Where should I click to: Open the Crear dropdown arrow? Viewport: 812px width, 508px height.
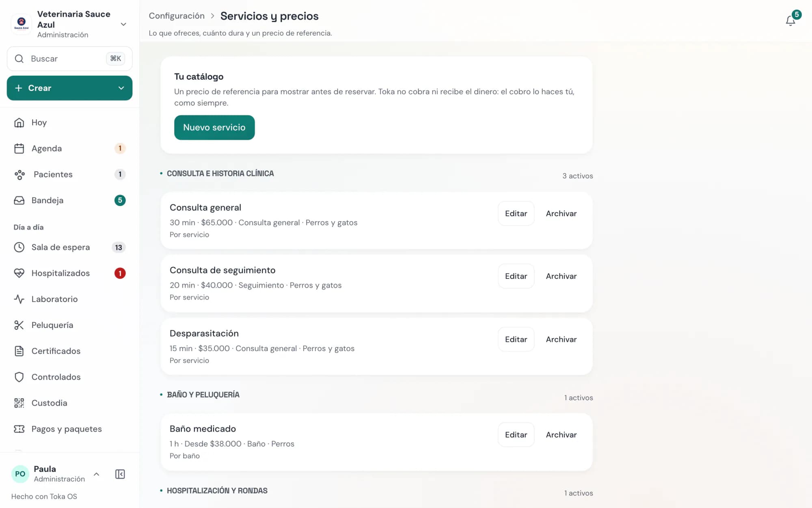pyautogui.click(x=121, y=88)
